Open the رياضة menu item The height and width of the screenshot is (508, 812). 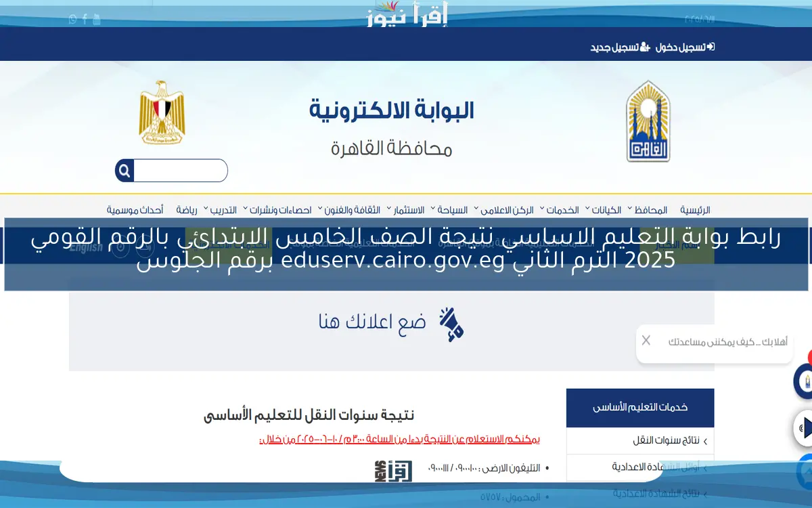pyautogui.click(x=187, y=210)
